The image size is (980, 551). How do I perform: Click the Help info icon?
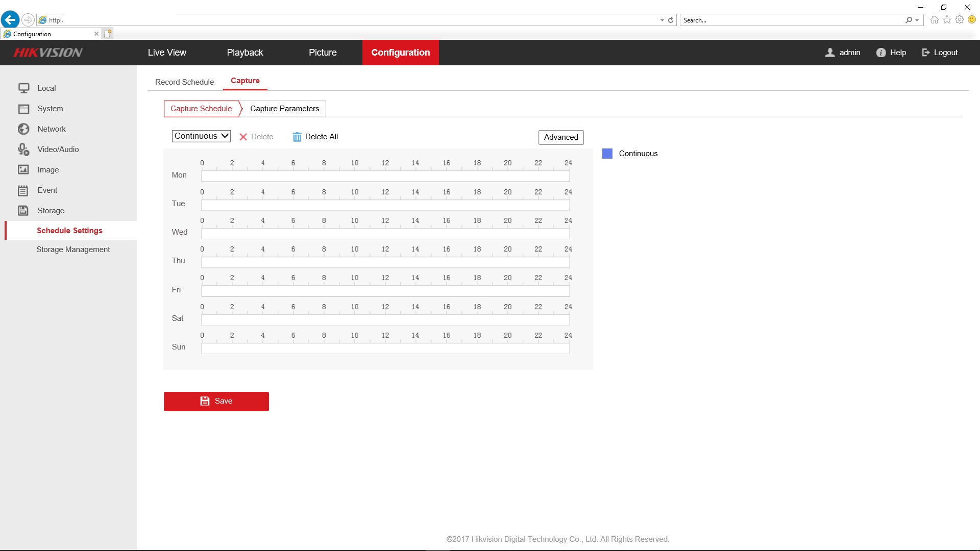[880, 53]
